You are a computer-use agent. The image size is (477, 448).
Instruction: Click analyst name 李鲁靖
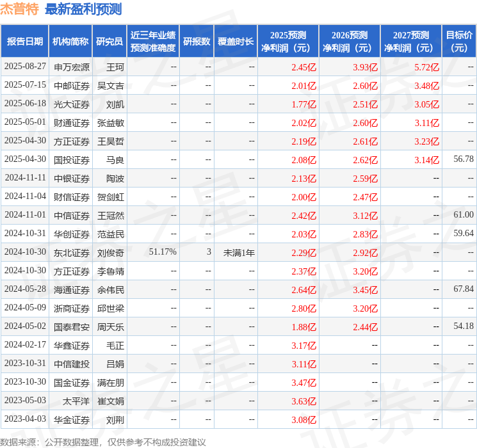pos(111,271)
